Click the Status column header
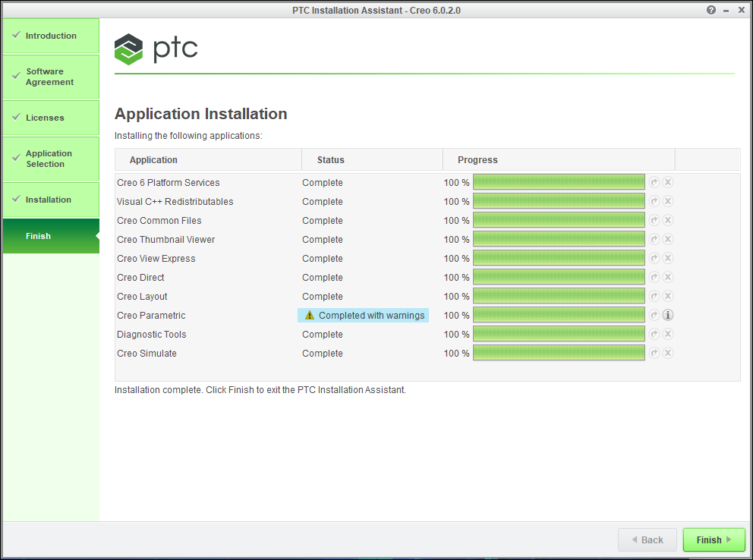This screenshot has height=560, width=753. tap(331, 160)
